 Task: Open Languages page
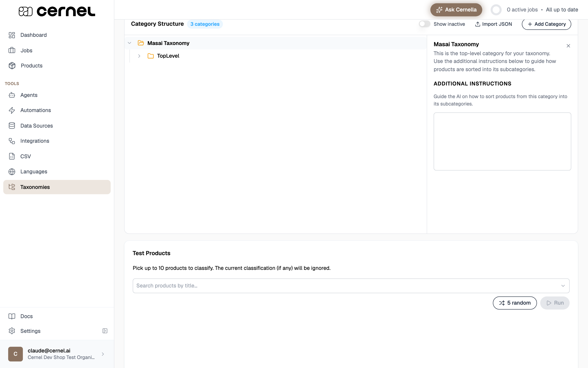click(x=57, y=172)
